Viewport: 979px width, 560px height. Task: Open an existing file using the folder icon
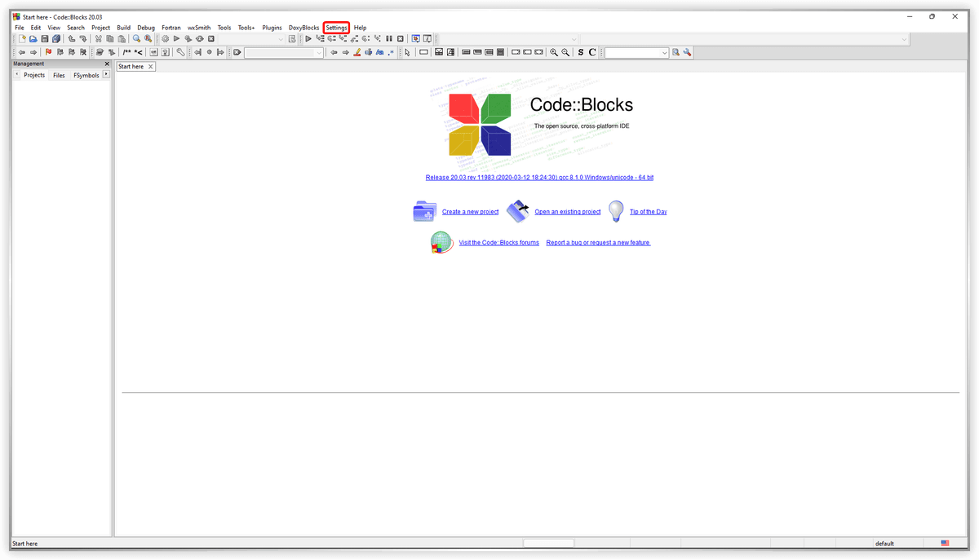(x=33, y=38)
